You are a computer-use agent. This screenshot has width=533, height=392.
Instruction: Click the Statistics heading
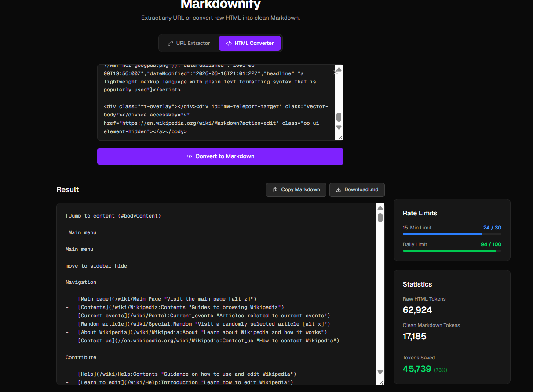pos(417,284)
